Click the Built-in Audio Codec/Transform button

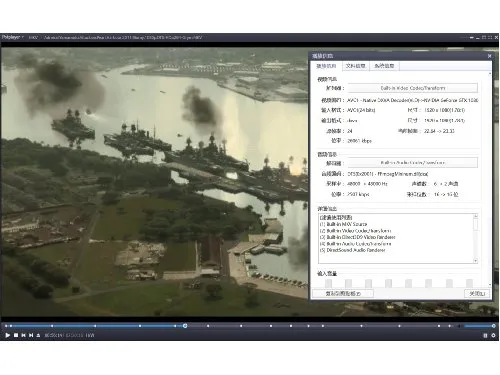click(413, 163)
